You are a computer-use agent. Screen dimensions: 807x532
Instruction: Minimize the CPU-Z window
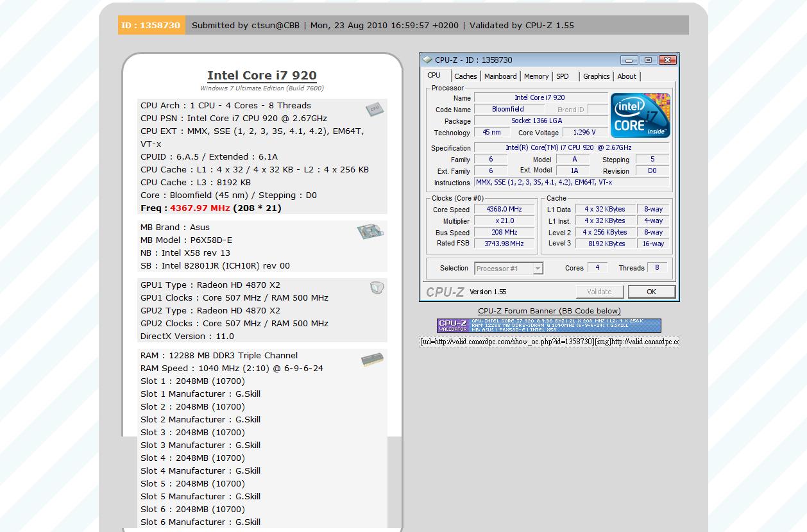click(x=629, y=60)
